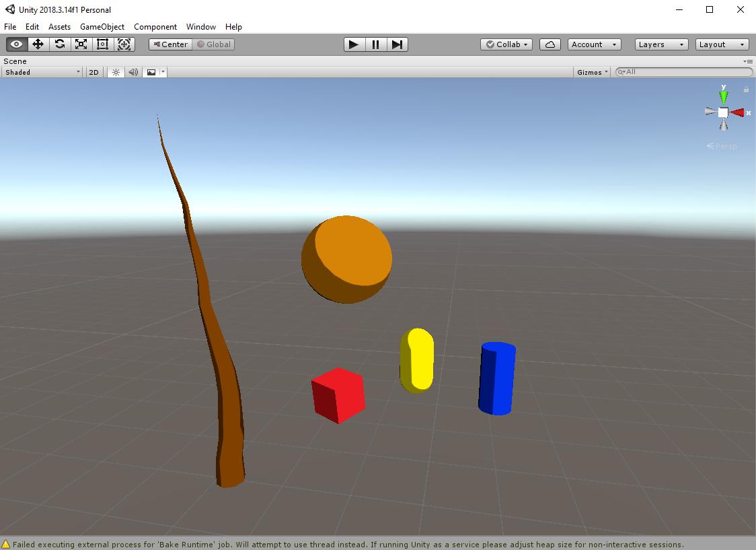
Task: Select the Move tool
Action: pos(38,44)
